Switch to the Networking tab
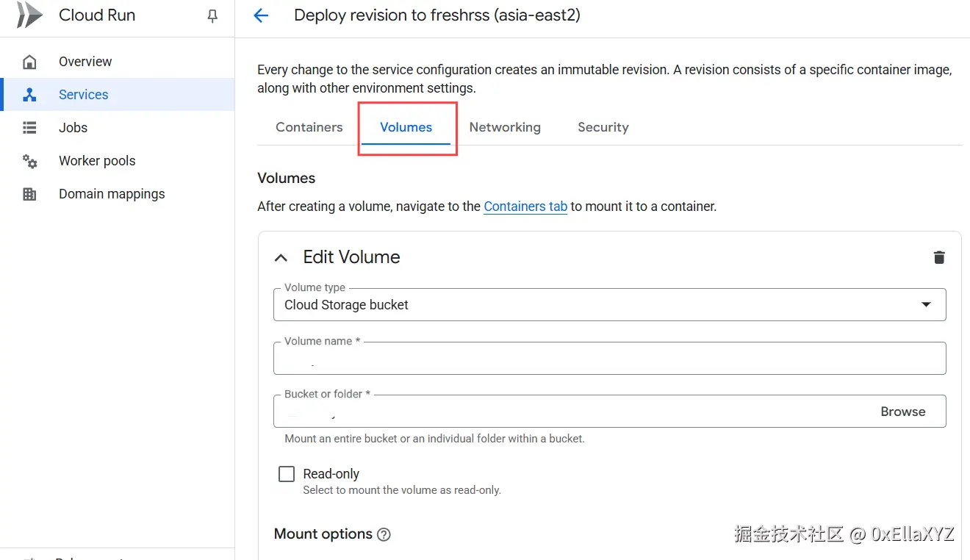This screenshot has height=560, width=970. [x=505, y=127]
